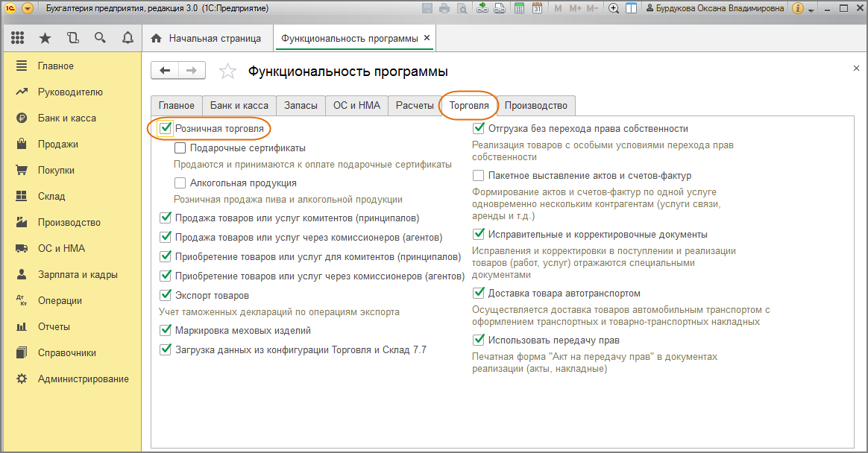Click the user Бурдукова Оксана Владимировна

715,8
